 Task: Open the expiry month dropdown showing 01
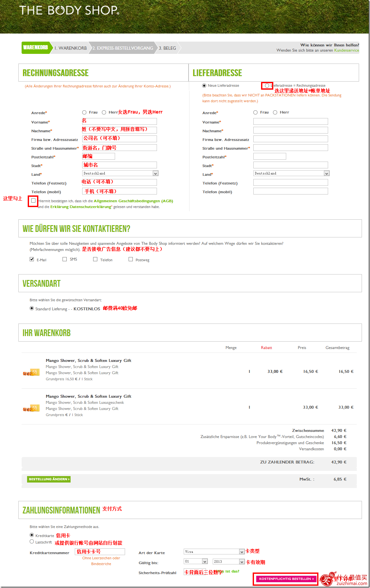click(196, 562)
